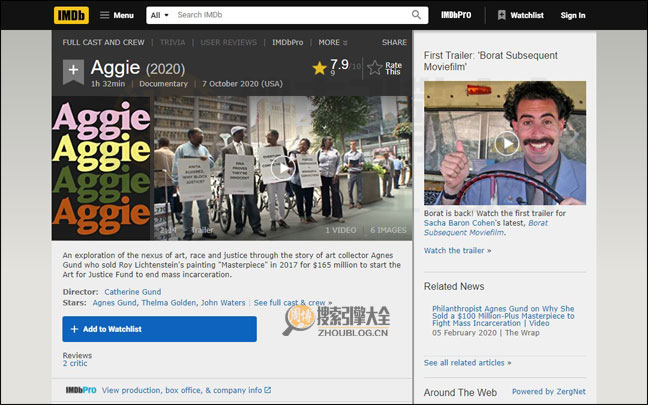Viewport: 648px width, 405px height.
Task: Click the external link icon after company info
Action: pos(267,390)
